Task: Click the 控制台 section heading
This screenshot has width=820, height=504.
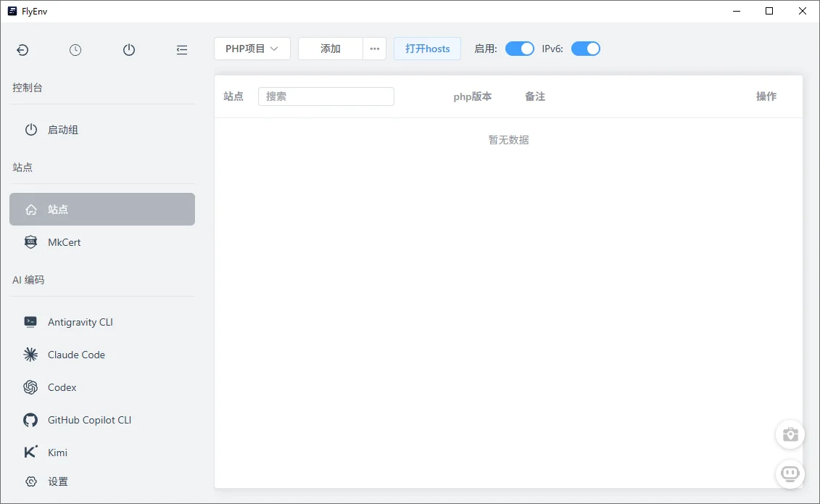Action: point(28,87)
